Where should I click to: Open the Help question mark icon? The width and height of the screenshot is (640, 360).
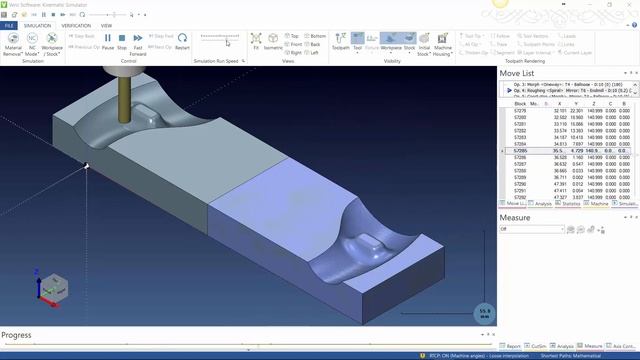[x=634, y=25]
